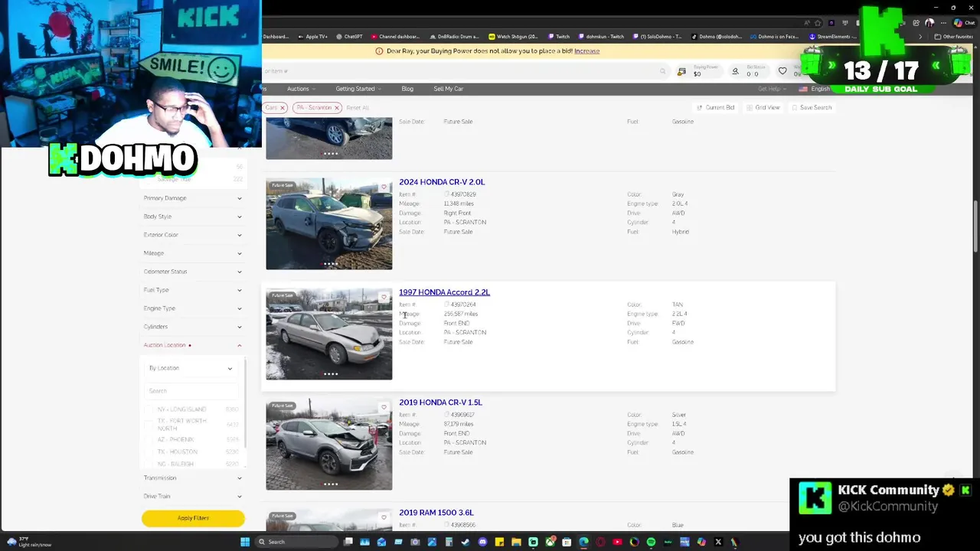The image size is (980, 551).
Task: Expand Primary Damage filter
Action: tap(192, 198)
